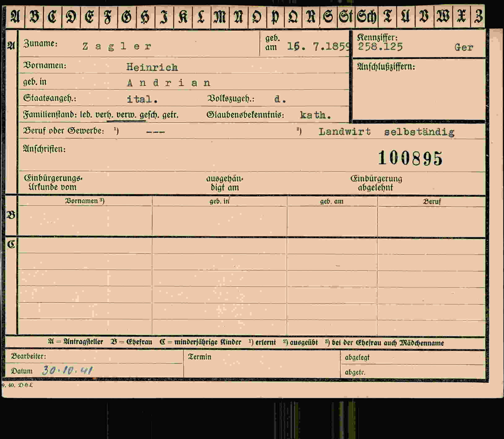
Task: Click the 'Vornamen 3)' column header
Action: pyautogui.click(x=85, y=201)
